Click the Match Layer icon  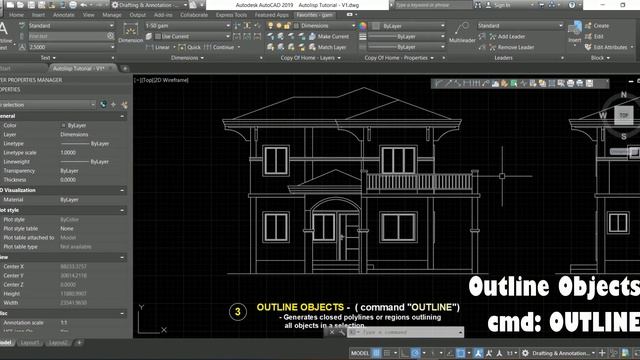pos(312,47)
